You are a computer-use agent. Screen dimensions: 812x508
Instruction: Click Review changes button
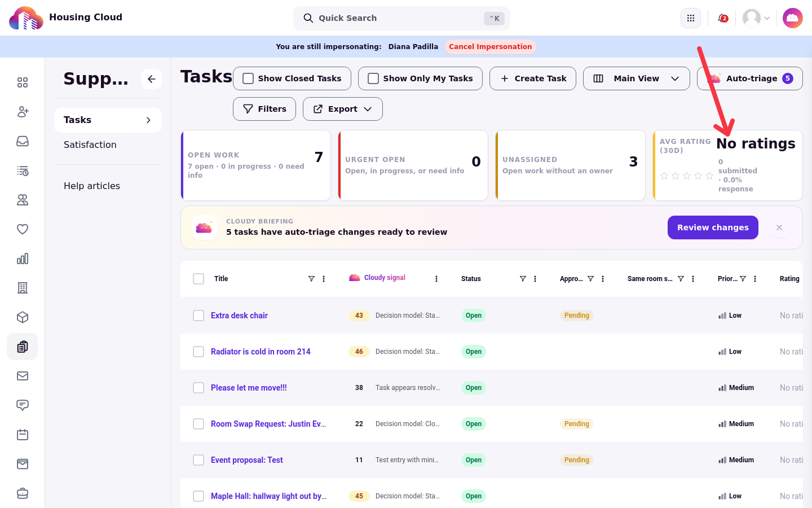pos(713,227)
